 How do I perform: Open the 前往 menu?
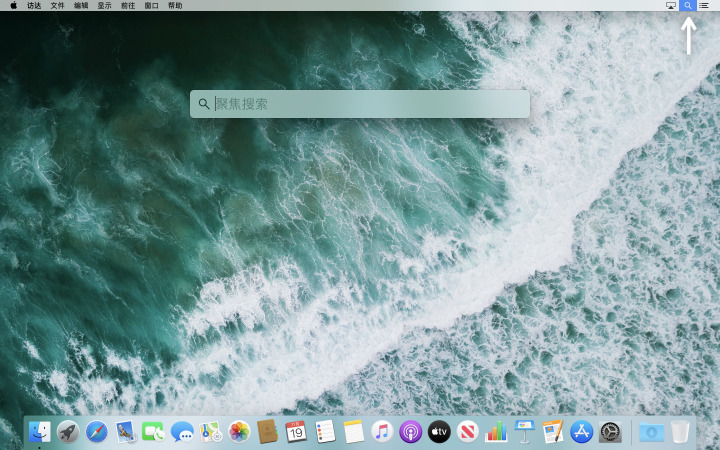click(x=128, y=6)
